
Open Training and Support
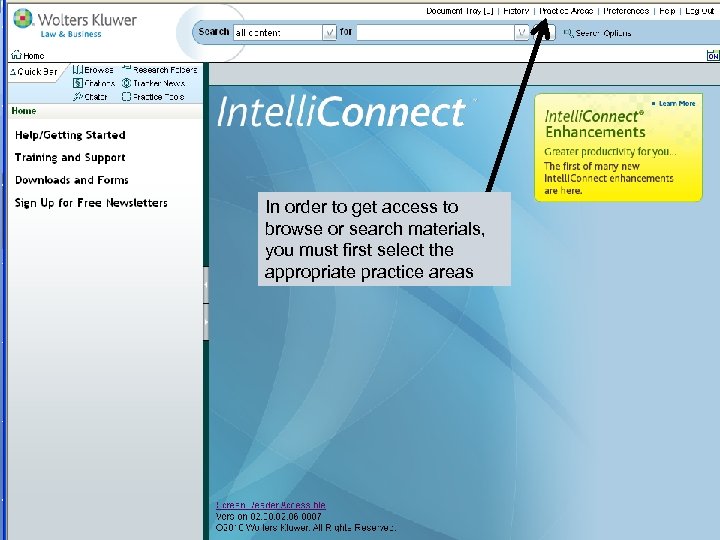click(x=70, y=158)
